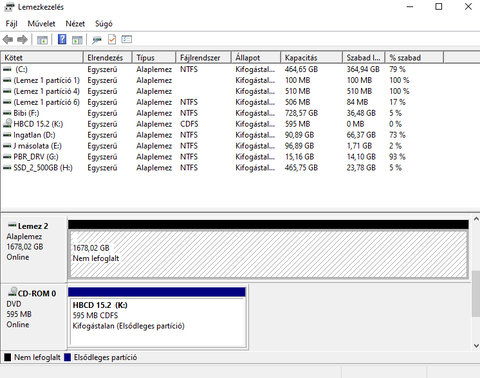Sort by the Elrendezés column header
The width and height of the screenshot is (480, 378).
[x=108, y=57]
